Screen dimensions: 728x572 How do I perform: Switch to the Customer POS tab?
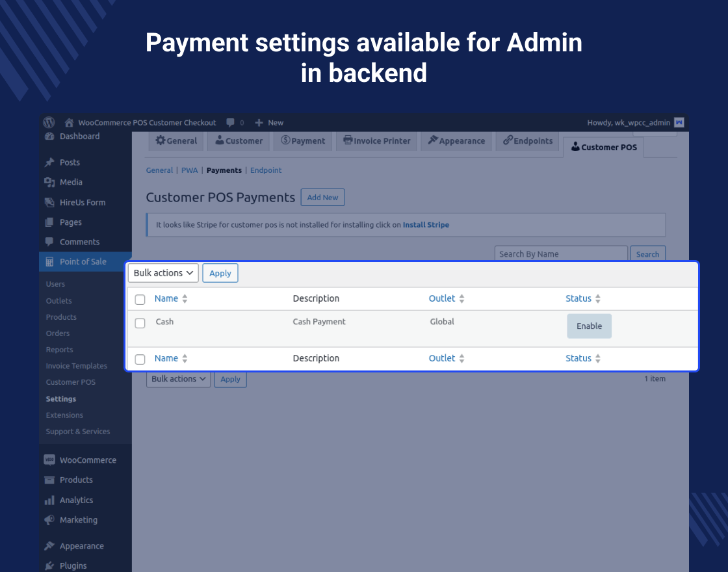(x=603, y=147)
